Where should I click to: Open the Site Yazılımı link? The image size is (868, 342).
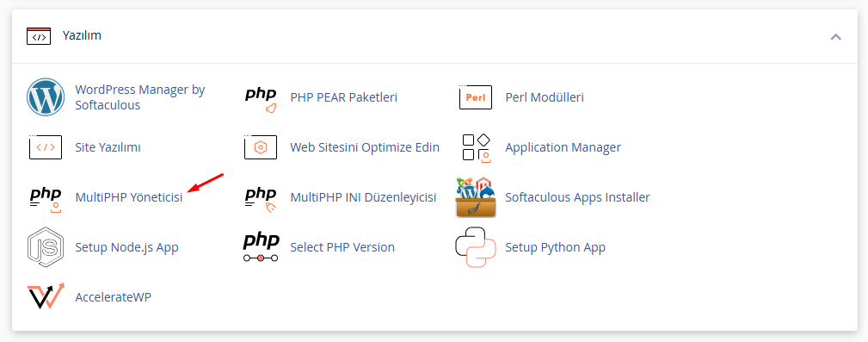coord(108,147)
